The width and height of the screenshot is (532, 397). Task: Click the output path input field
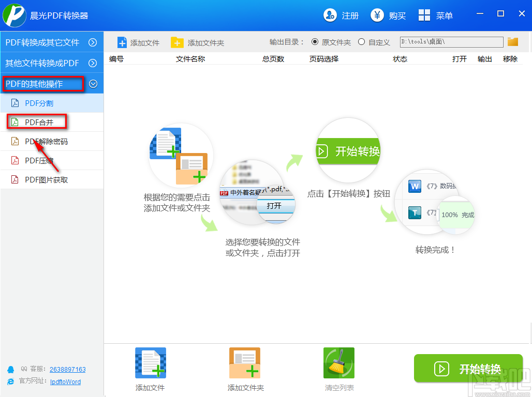click(x=452, y=42)
